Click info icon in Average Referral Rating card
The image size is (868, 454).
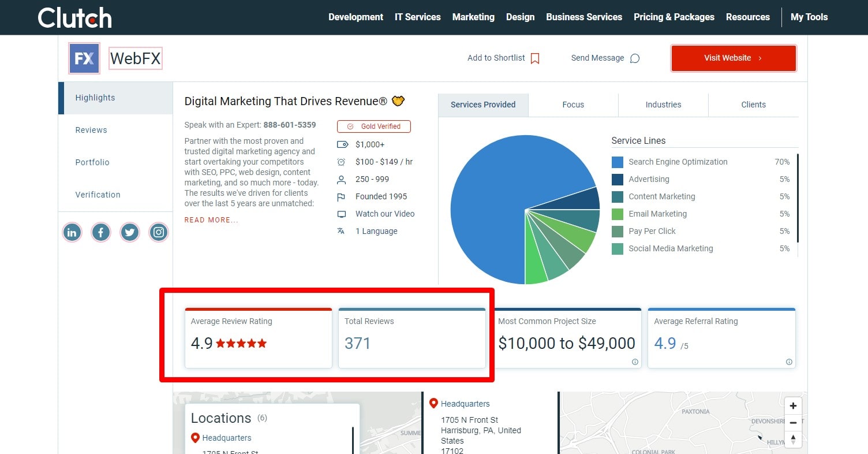[789, 362]
